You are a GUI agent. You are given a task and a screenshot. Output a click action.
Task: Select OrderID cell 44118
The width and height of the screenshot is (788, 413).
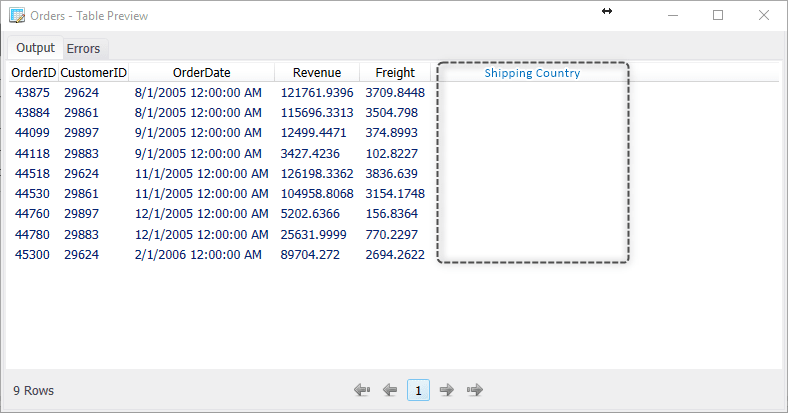(x=32, y=154)
